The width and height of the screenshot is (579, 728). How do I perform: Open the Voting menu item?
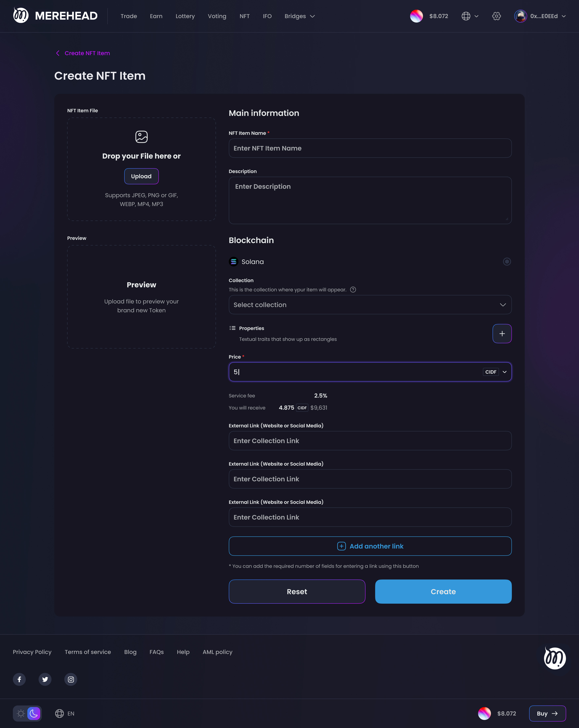tap(217, 16)
